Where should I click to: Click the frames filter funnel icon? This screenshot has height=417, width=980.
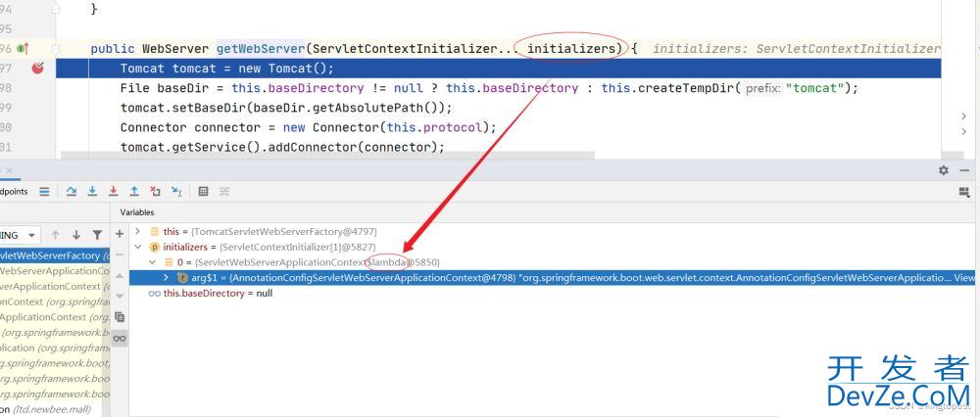(x=97, y=235)
